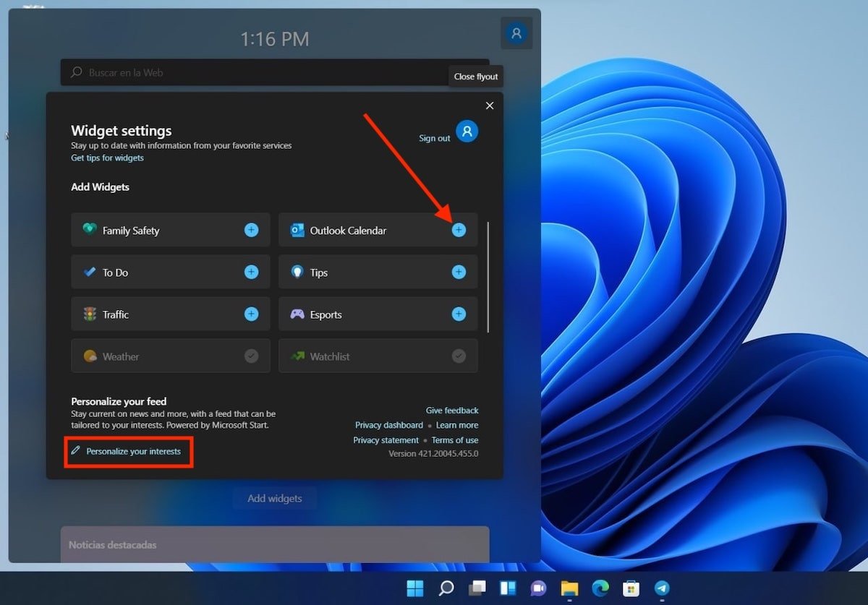Screen dimensions: 868x605
Task: Click the To Do checkmark icon
Action: click(x=90, y=272)
